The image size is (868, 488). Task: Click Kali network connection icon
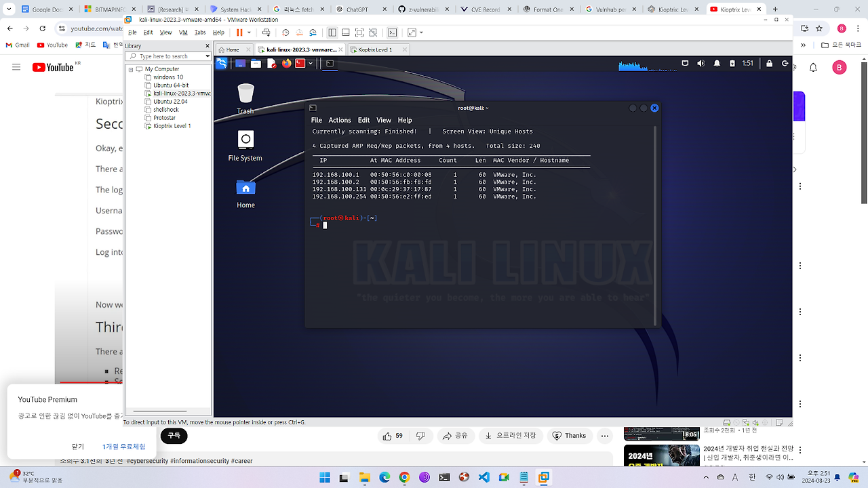pyautogui.click(x=685, y=63)
